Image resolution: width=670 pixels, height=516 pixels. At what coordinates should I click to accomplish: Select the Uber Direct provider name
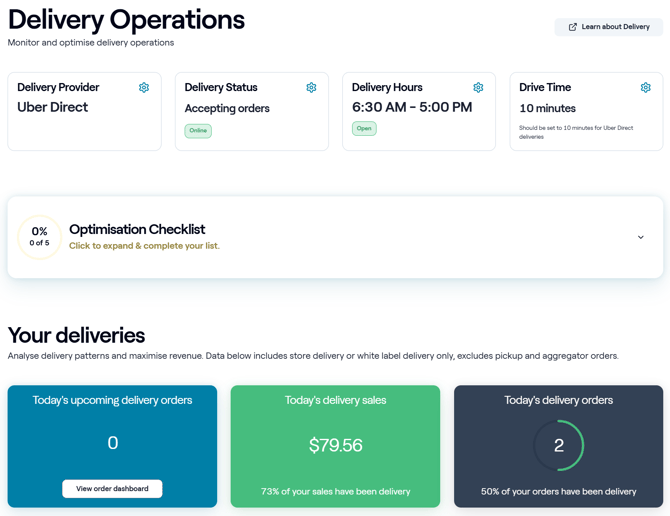coord(53,107)
